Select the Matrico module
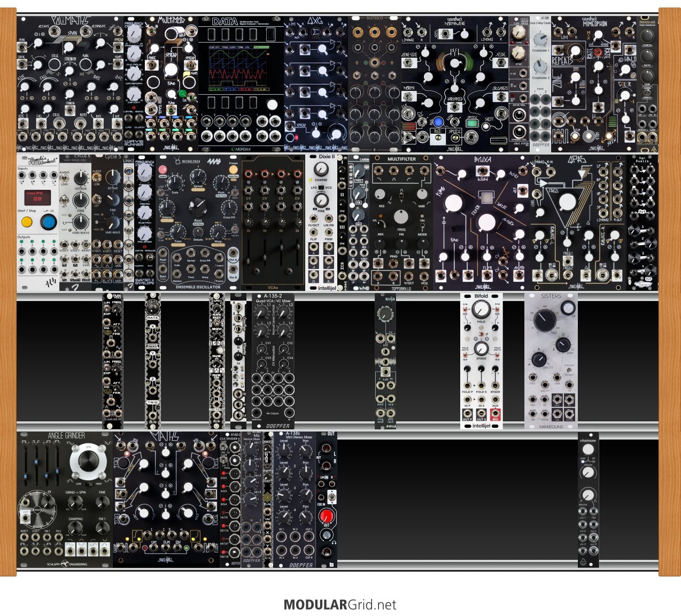 click(x=375, y=84)
